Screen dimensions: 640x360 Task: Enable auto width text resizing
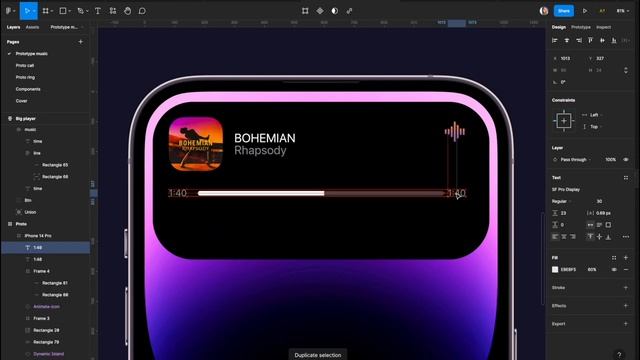coord(590,225)
